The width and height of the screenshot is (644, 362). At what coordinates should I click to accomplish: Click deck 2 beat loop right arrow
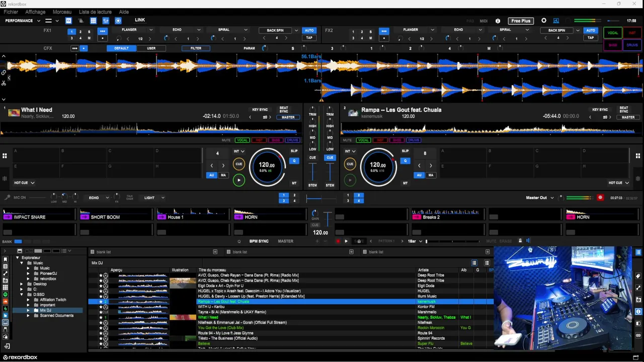coord(431,165)
